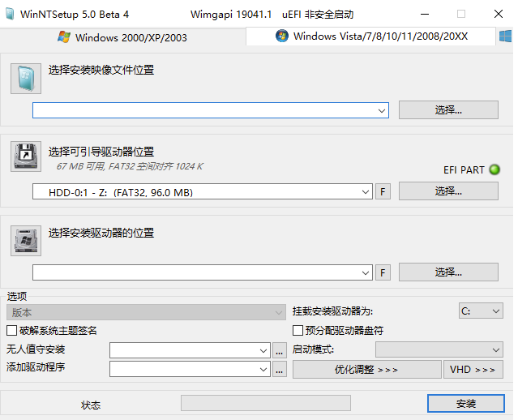Open the disabled 版本 edition dropdown
Image resolution: width=518 pixels, height=420 pixels.
(x=146, y=312)
